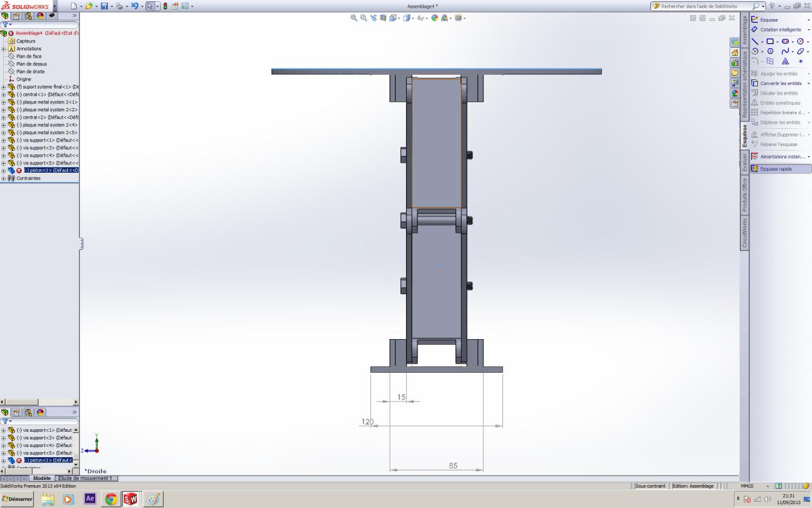Switch to the Produits Office tab
The height and width of the screenshot is (508, 812).
(745, 194)
